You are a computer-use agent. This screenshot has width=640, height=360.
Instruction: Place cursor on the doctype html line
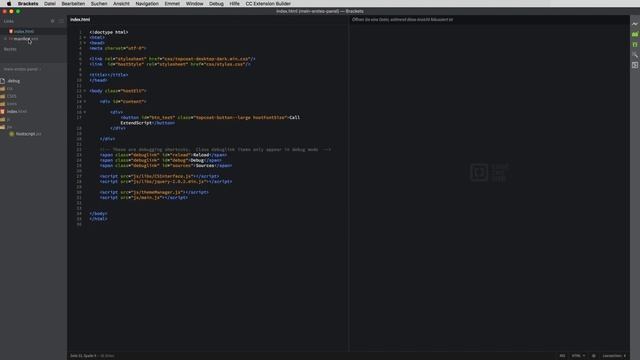(109, 32)
